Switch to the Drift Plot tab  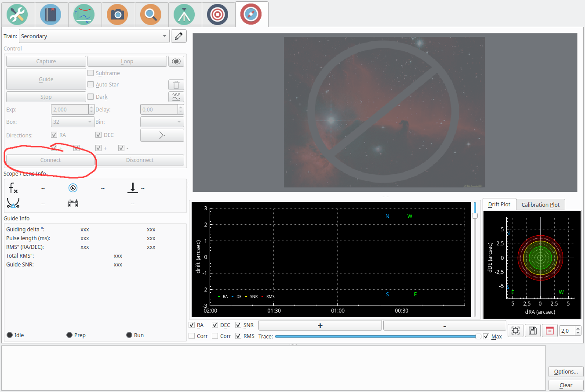point(499,205)
